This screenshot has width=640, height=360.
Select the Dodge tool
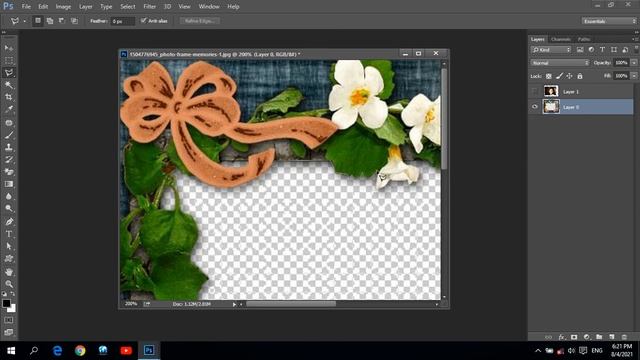(x=9, y=209)
